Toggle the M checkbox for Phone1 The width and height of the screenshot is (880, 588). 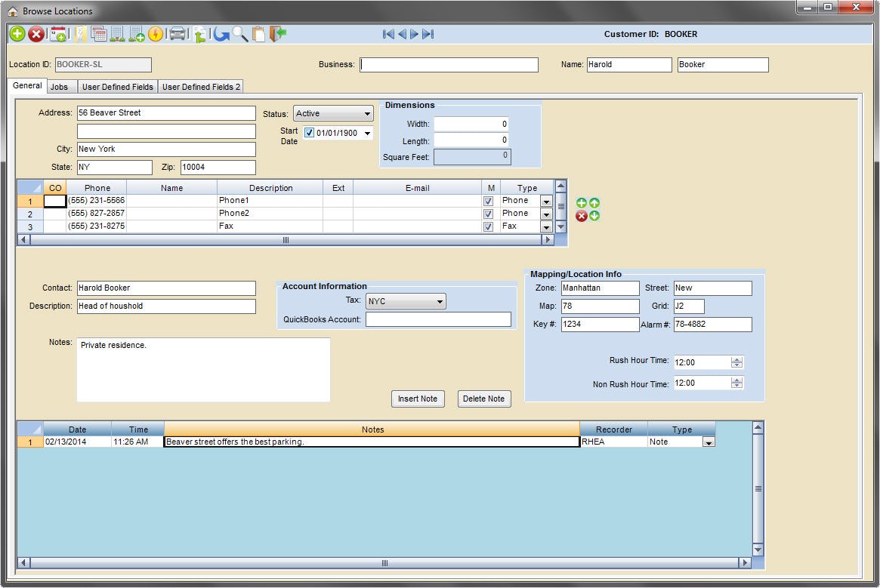(488, 200)
